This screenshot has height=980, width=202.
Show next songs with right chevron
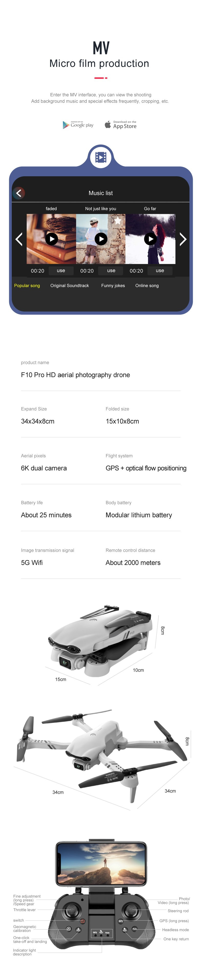[183, 239]
